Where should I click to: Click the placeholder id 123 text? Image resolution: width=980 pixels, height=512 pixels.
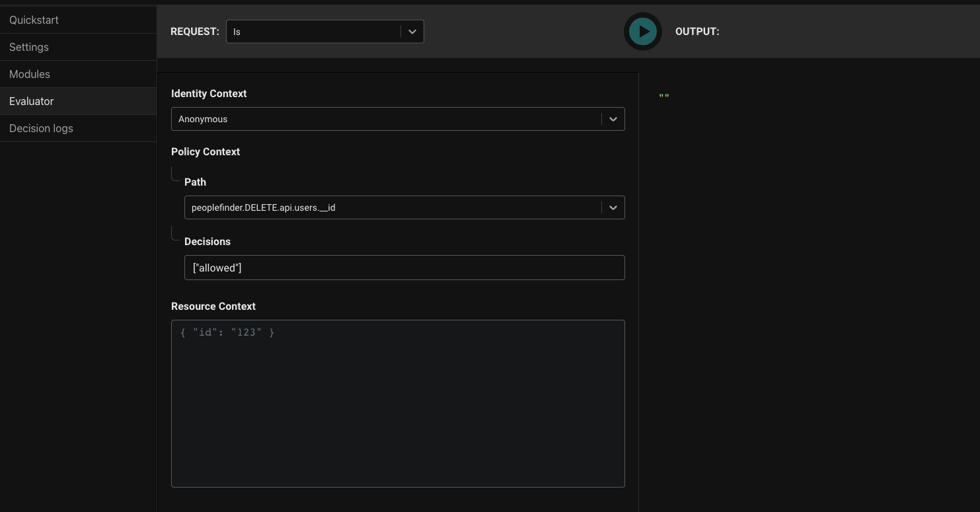click(x=227, y=332)
